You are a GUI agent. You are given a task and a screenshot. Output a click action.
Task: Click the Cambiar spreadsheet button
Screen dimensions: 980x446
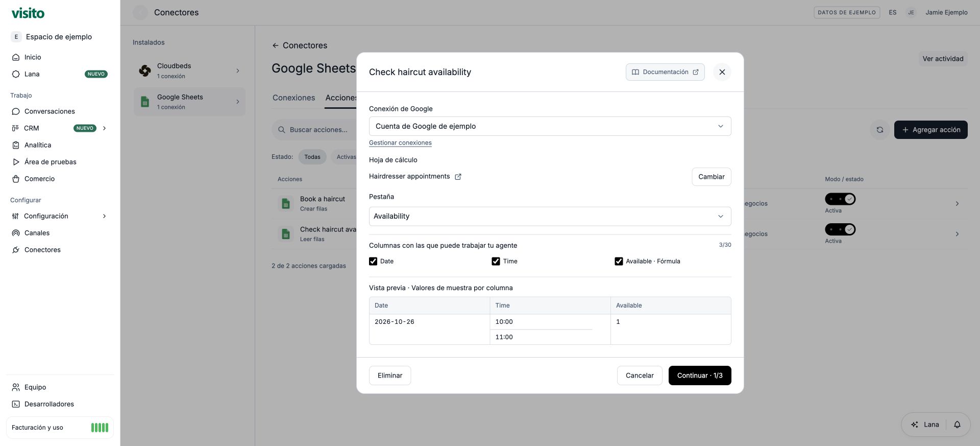click(712, 177)
